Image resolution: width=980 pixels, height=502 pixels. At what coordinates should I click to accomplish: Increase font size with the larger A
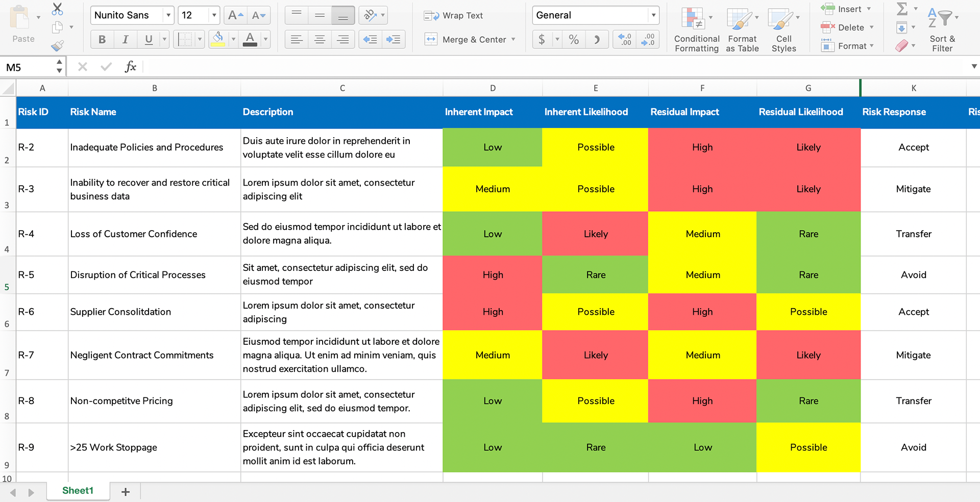click(x=235, y=15)
